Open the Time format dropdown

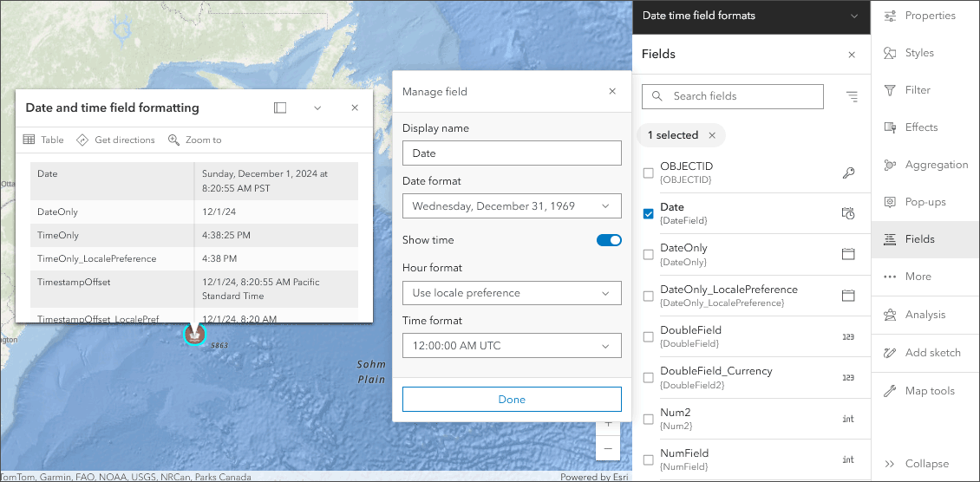click(x=512, y=346)
